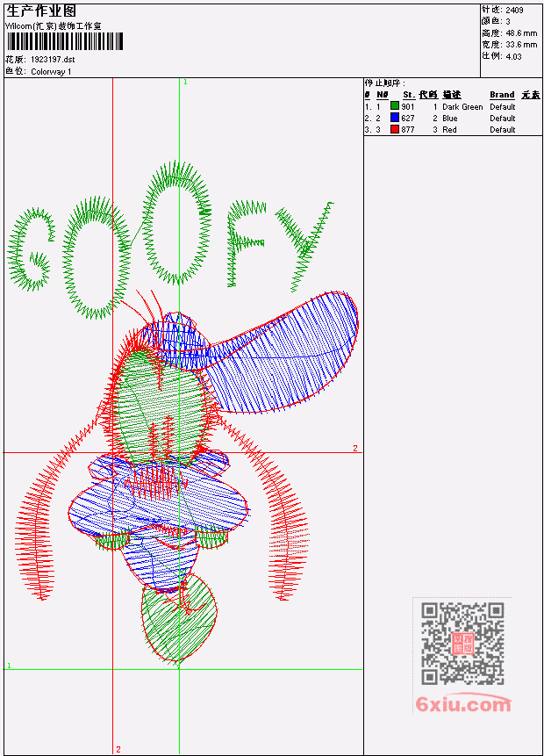Click the Blue thread color swatch
The image size is (544, 756).
[x=395, y=119]
